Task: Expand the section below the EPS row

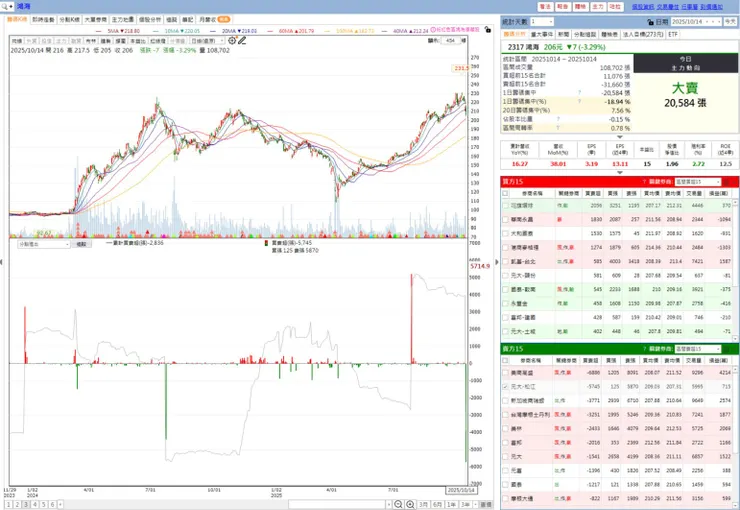Action: tap(620, 173)
